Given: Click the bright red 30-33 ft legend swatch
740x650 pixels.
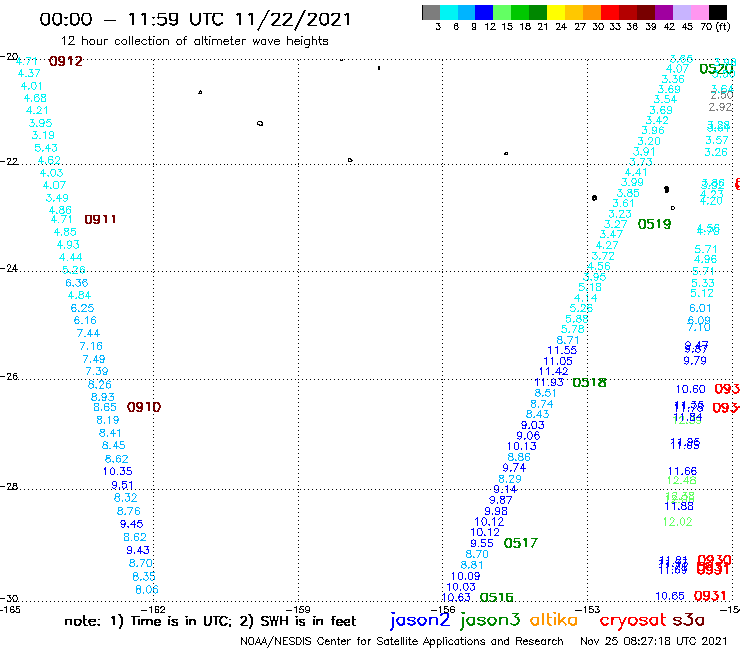Looking at the screenshot, I should click(609, 12).
